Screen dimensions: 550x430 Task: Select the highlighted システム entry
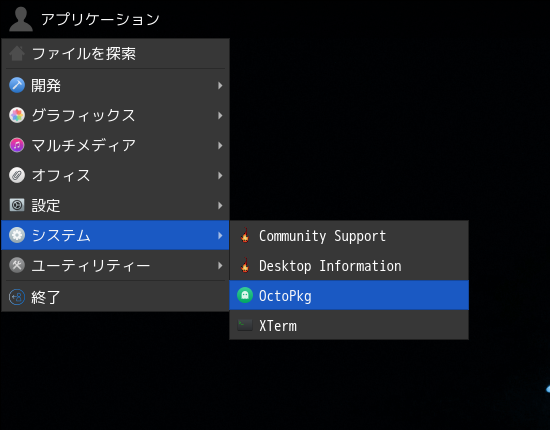[x=115, y=235]
